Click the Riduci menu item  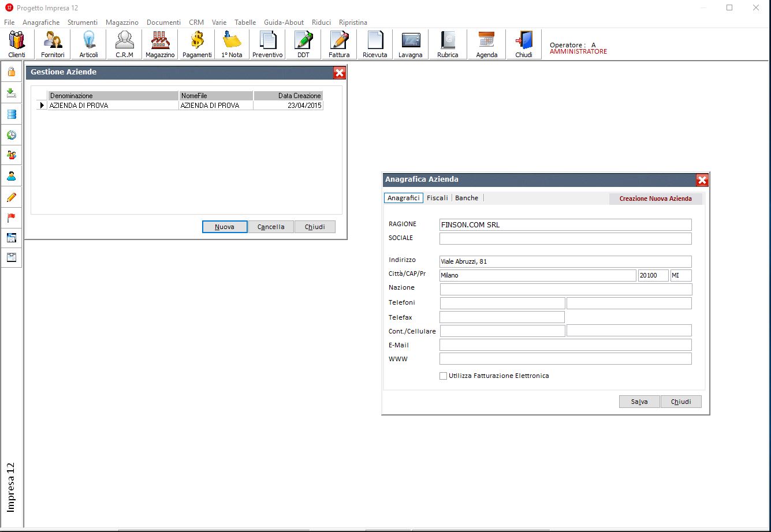tap(321, 23)
